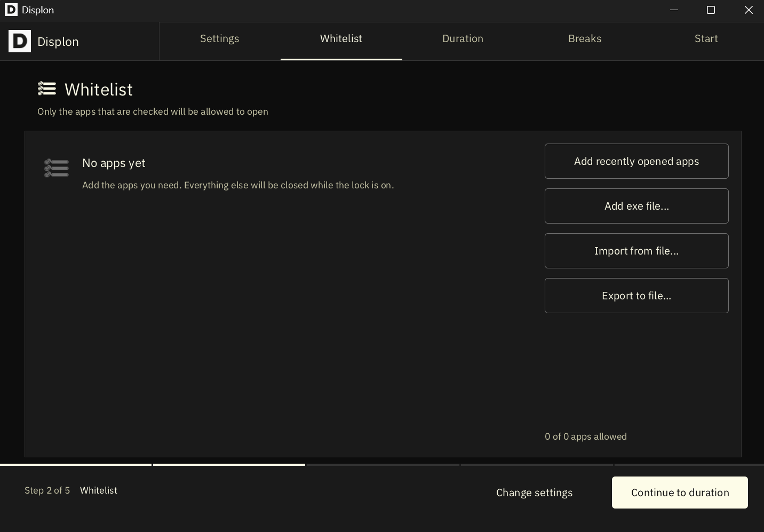The height and width of the screenshot is (532, 764).
Task: Open the Settings tab
Action: tap(220, 41)
